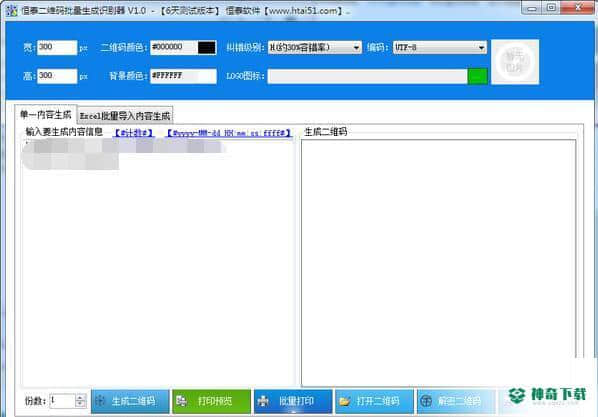Screen dimensions: 598x417
Task: Click the green 打印预览 button
Action: tap(212, 401)
